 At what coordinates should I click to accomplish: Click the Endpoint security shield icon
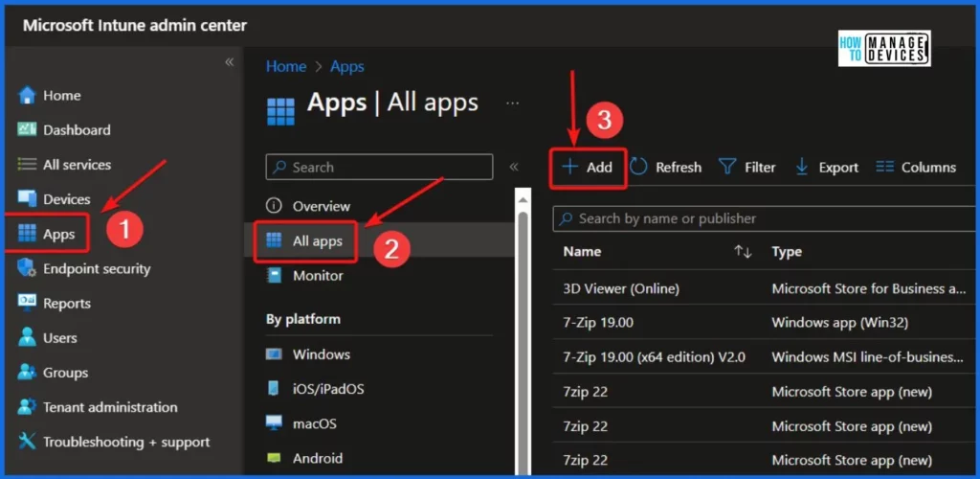pos(28,269)
